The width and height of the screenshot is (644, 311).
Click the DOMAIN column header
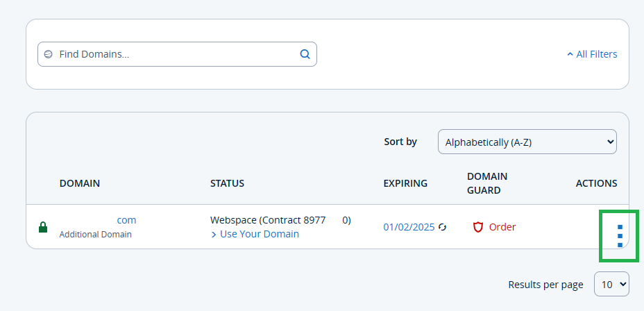pyautogui.click(x=80, y=183)
